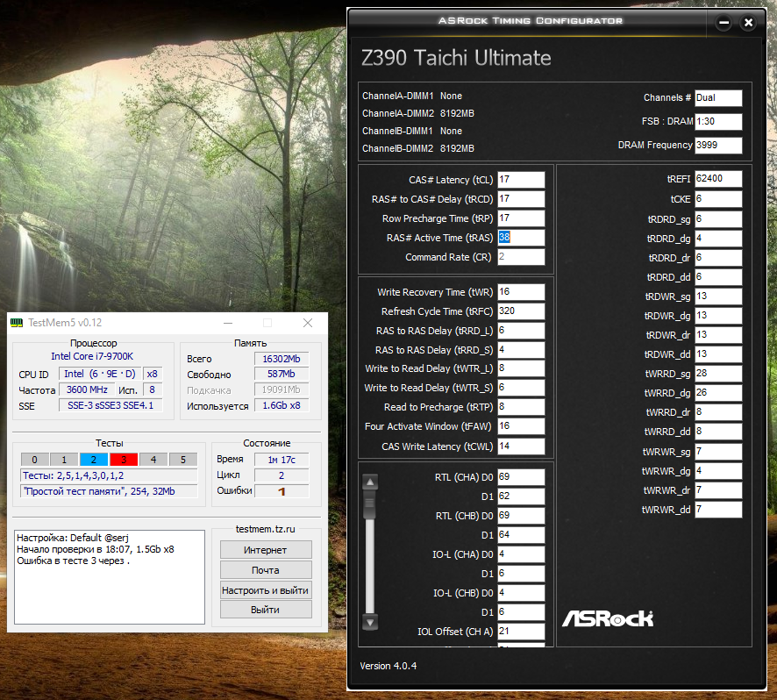The height and width of the screenshot is (700, 777).
Task: Click the RTL (CHA) D0 field
Action: pyautogui.click(x=521, y=477)
